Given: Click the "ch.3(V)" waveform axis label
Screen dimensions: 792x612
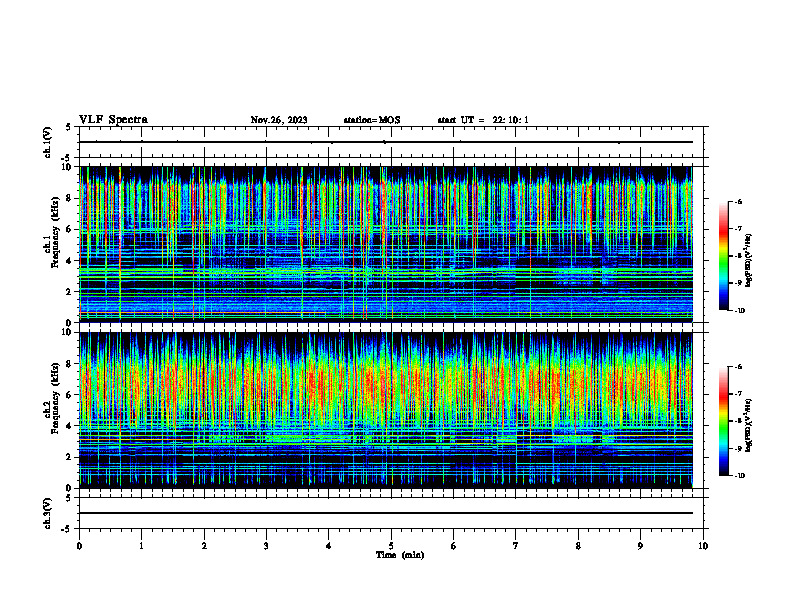Looking at the screenshot, I should [47, 513].
